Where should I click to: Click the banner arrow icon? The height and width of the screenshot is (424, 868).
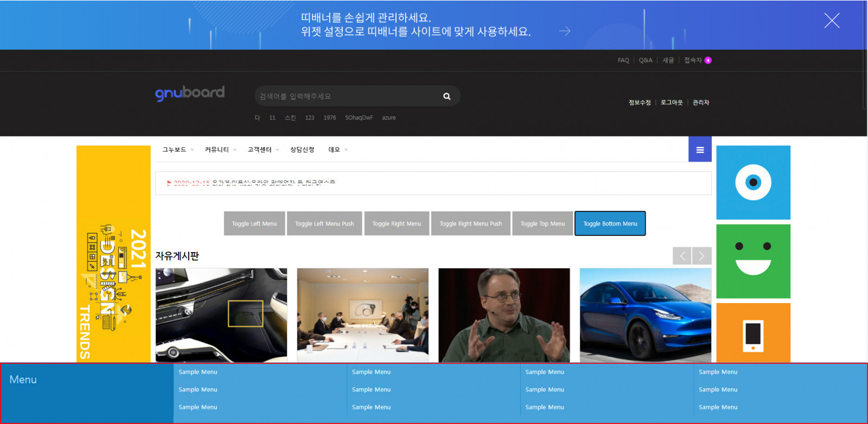click(565, 31)
